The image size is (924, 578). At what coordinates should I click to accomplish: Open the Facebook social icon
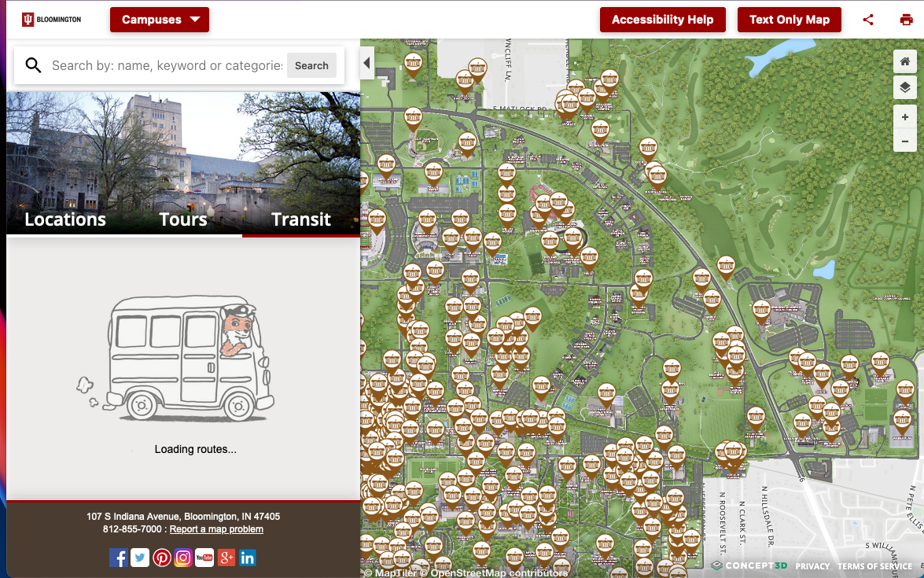click(x=119, y=558)
